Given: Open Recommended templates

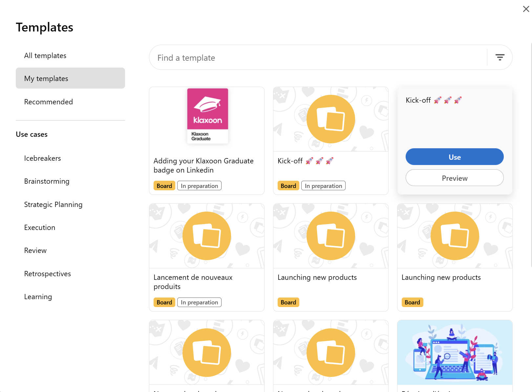Looking at the screenshot, I should pos(49,102).
